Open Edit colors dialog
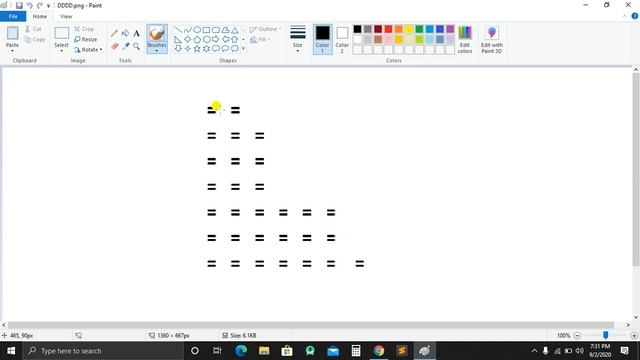Viewport: 640px width, 360px height. point(465,40)
